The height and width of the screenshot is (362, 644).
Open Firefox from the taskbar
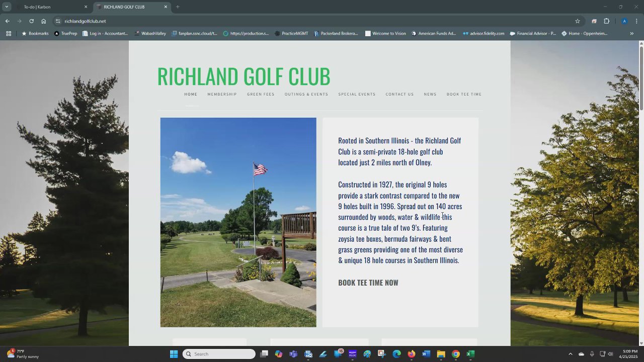[412, 354]
